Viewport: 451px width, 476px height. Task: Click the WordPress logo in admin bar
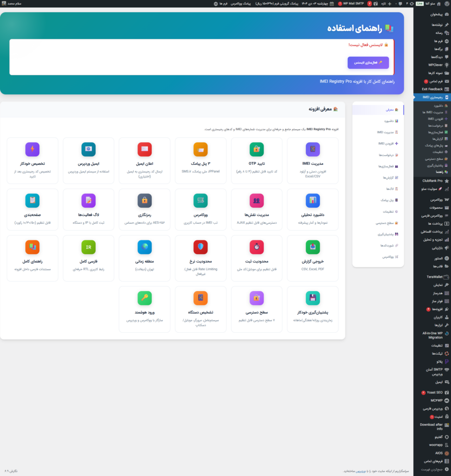pyautogui.click(x=447, y=4)
